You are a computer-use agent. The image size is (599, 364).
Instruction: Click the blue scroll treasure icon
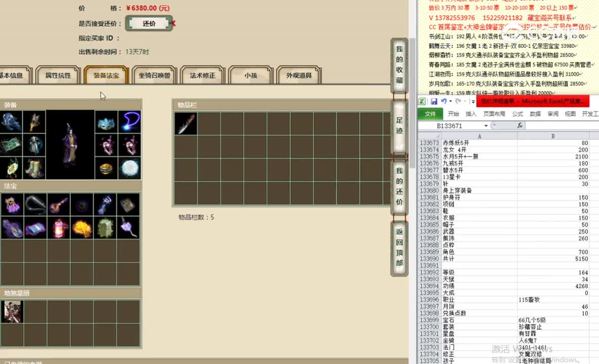(35, 228)
